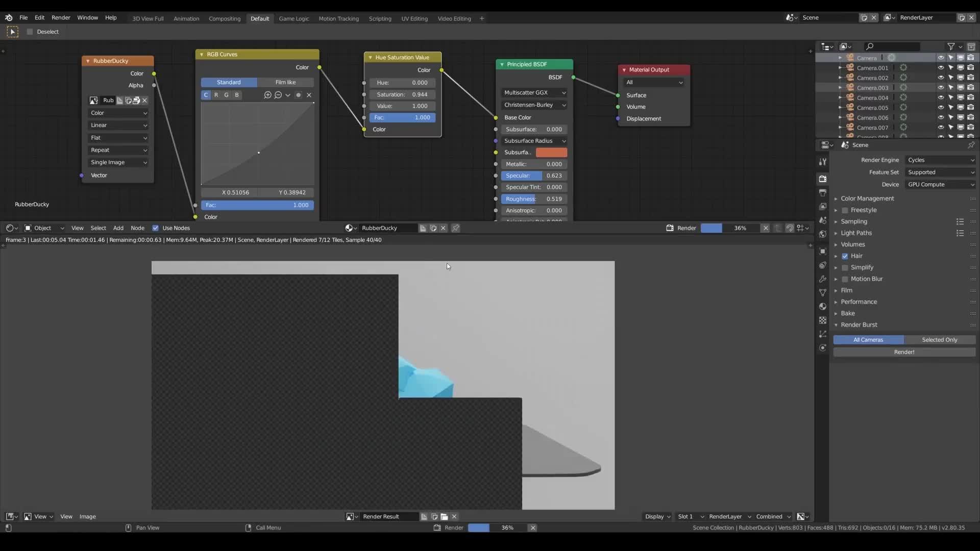Click the New Collection icon in Outliner
The height and width of the screenshot is (551, 980).
coord(971,46)
